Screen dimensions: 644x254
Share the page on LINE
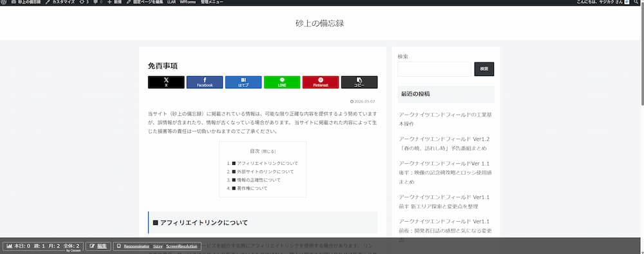point(282,83)
